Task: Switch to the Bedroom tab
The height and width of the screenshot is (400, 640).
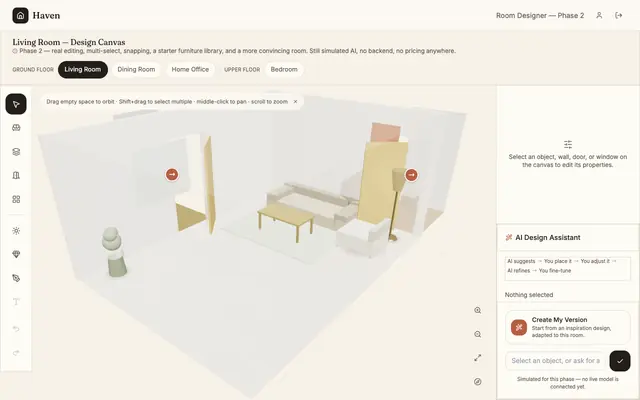Action: pos(284,69)
